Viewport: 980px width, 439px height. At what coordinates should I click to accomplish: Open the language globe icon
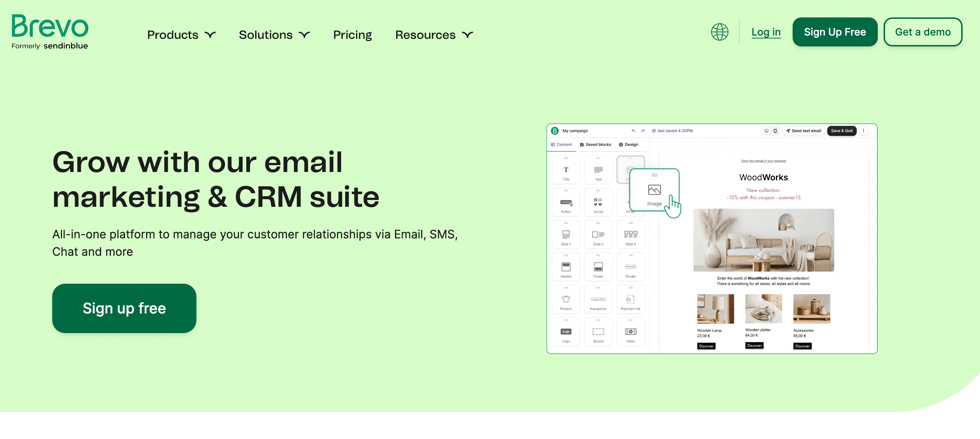719,32
